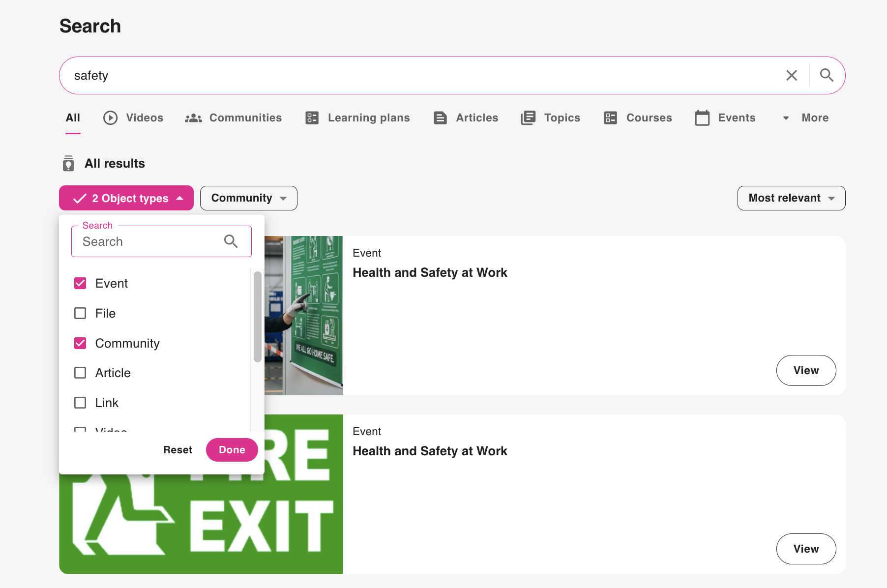Screen dimensions: 887x588
Task: Click the Events calendar icon
Action: point(702,118)
